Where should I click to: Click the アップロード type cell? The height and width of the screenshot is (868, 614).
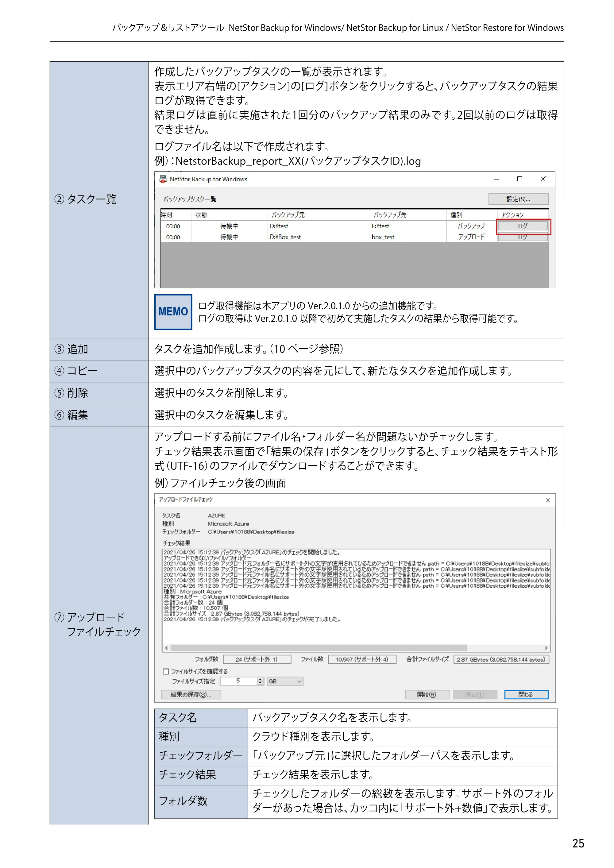pyautogui.click(x=471, y=237)
